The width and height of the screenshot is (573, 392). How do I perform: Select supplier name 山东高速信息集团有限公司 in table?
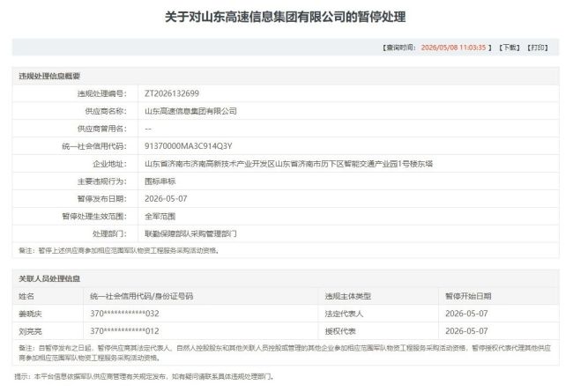tap(190, 111)
